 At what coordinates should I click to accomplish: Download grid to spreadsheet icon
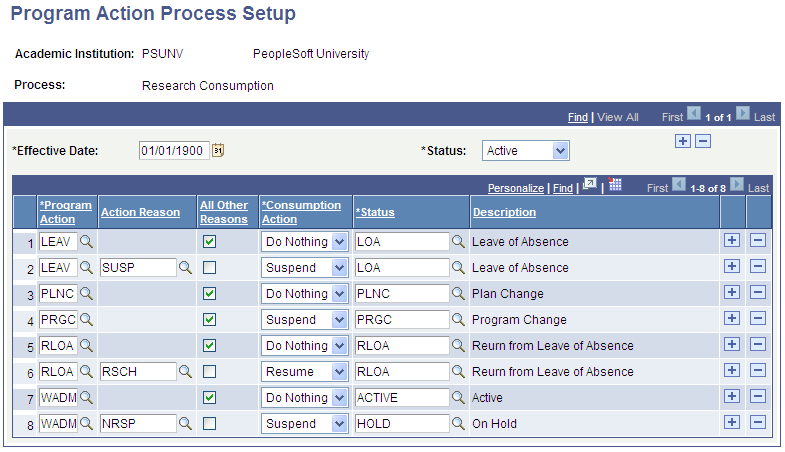615,185
